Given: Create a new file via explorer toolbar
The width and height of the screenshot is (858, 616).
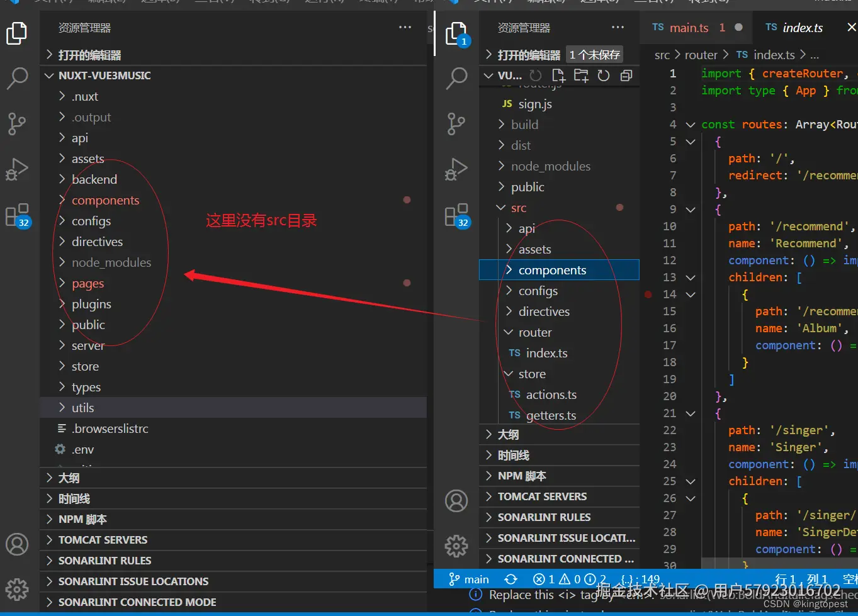Looking at the screenshot, I should [558, 76].
